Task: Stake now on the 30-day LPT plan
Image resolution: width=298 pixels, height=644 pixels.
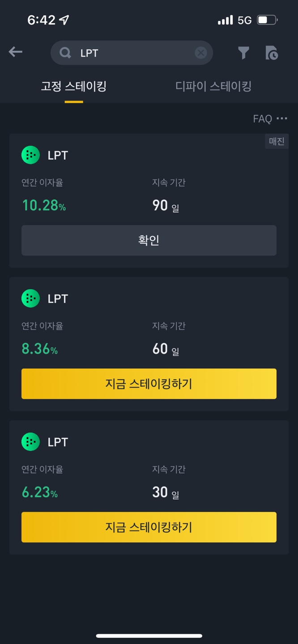Action: 149,527
